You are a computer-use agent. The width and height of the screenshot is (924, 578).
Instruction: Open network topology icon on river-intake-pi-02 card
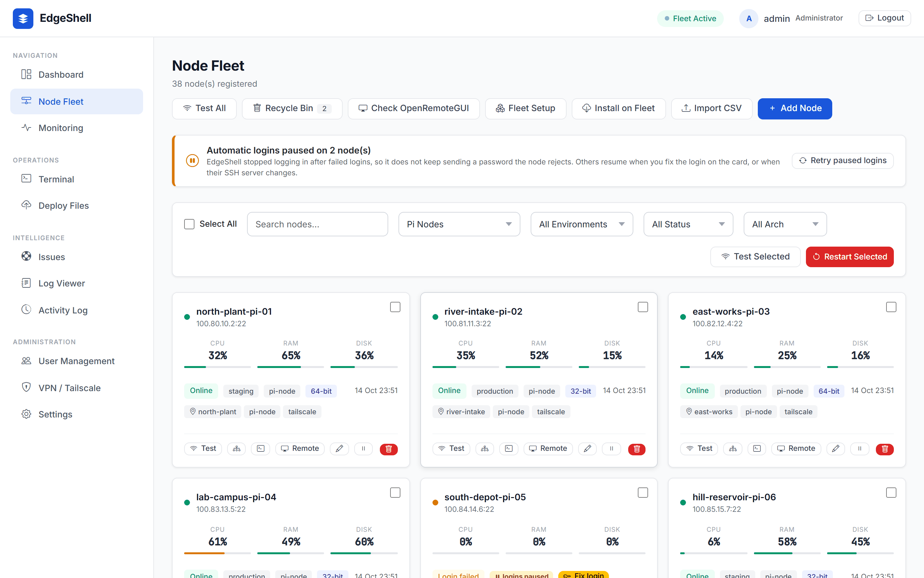click(x=484, y=448)
